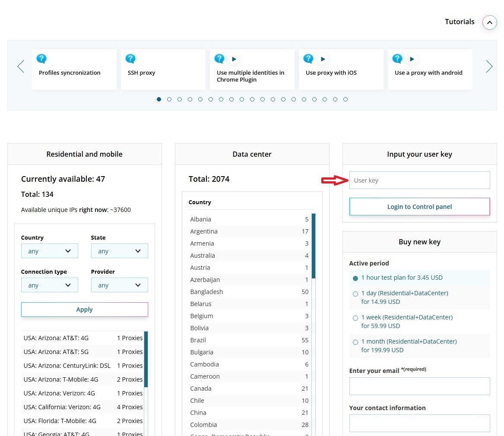Select the 1 hour test plan option

pos(355,278)
